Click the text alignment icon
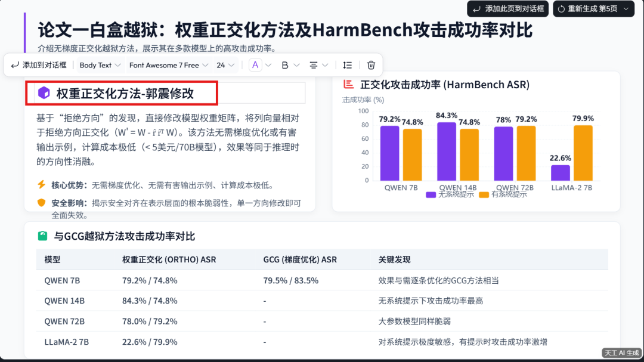The image size is (644, 362). pos(314,65)
